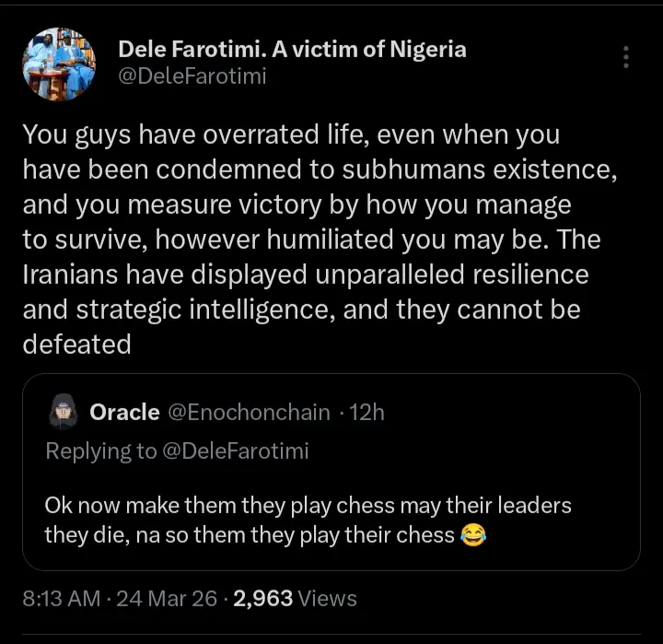Viewport: 663px width, 644px height.
Task: Click the word "Iranians" in the main tweet
Action: pyautogui.click(x=73, y=275)
